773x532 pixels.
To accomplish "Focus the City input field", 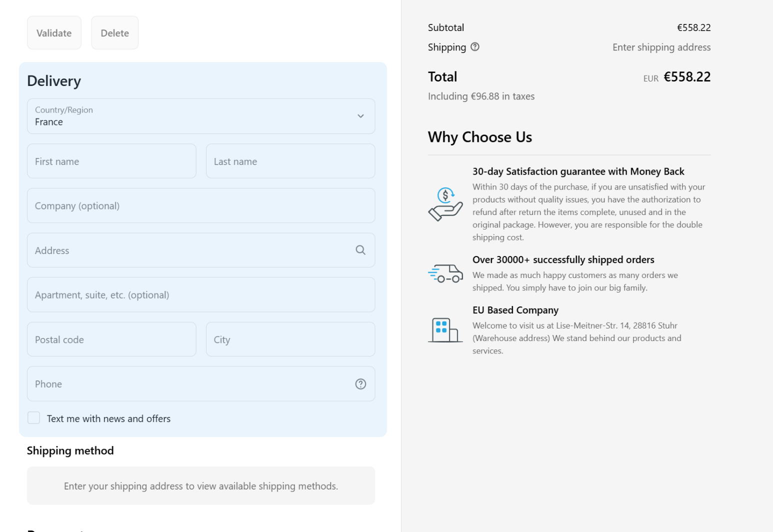I will pyautogui.click(x=290, y=339).
